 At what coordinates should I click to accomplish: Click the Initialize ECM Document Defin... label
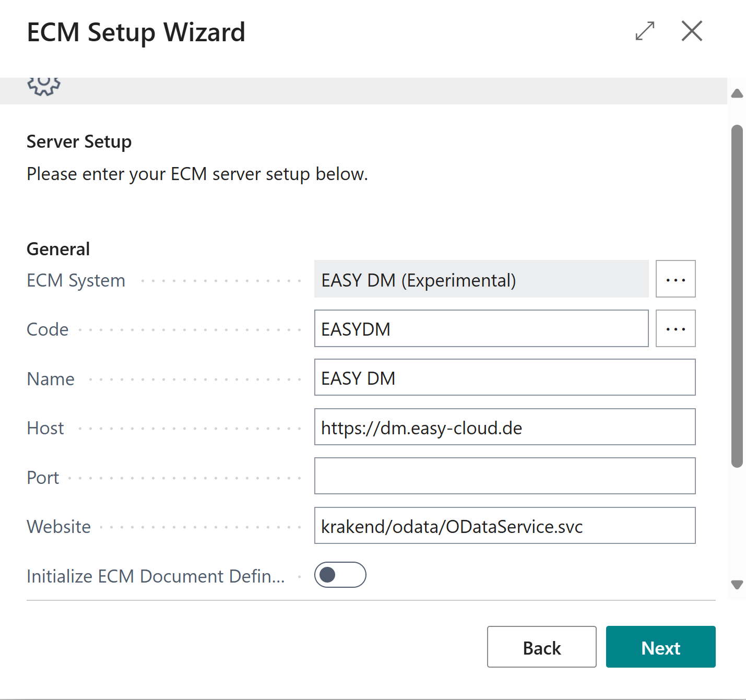pos(156,576)
